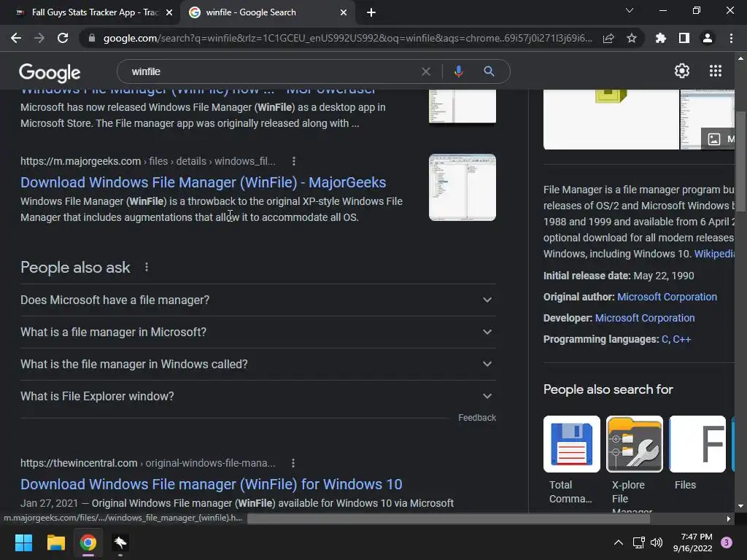
Task: Open Original author Microsoft Corporation link
Action: 667,297
